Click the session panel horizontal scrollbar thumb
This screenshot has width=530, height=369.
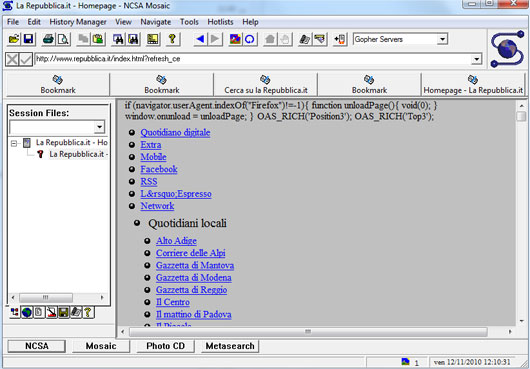pyautogui.click(x=46, y=298)
